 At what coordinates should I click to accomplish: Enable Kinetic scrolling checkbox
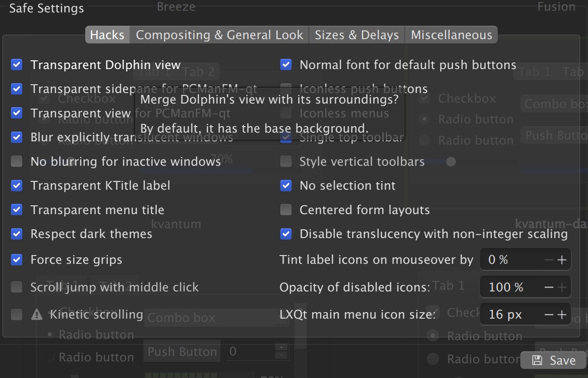point(17,315)
